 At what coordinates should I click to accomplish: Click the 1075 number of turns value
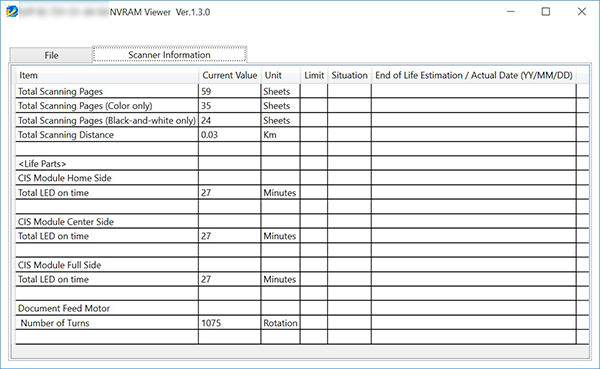pyautogui.click(x=211, y=323)
